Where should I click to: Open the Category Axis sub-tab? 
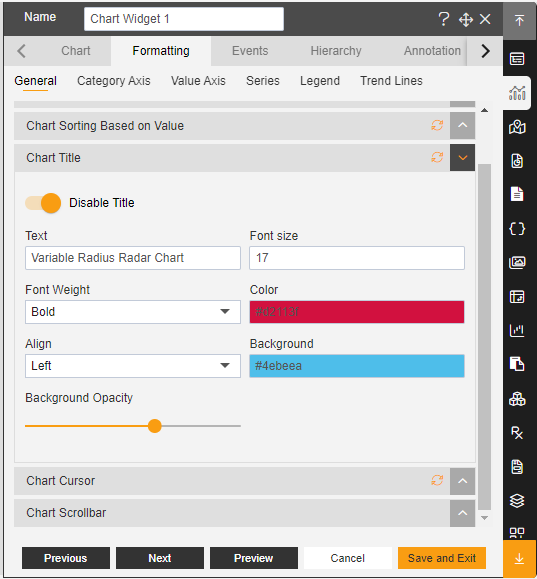(x=114, y=80)
